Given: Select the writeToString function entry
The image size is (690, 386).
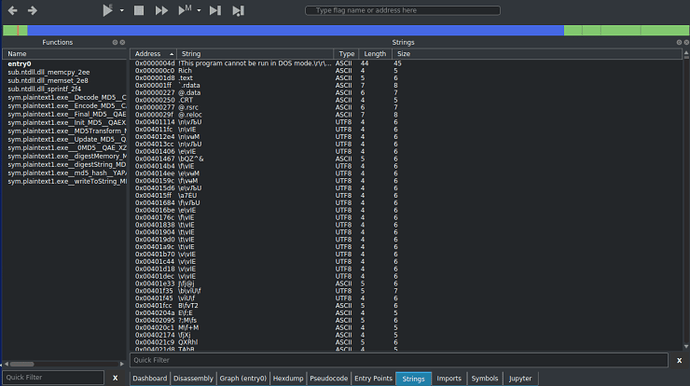Looking at the screenshot, I should pos(65,181).
